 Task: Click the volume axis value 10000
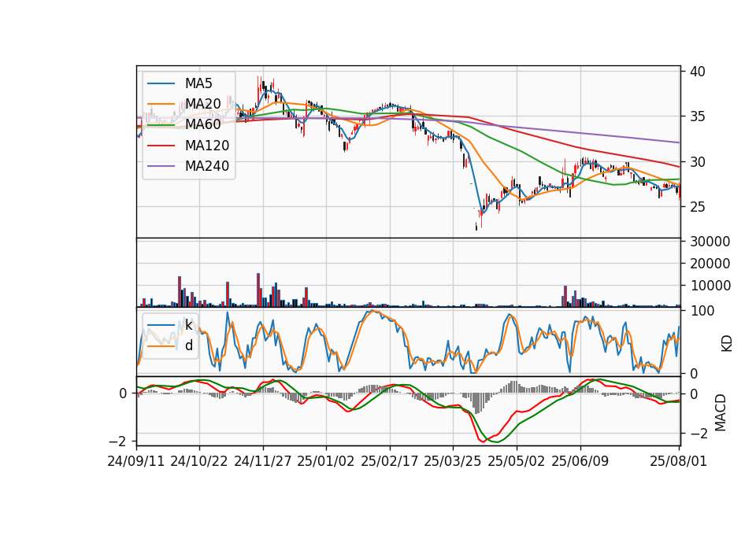point(710,286)
